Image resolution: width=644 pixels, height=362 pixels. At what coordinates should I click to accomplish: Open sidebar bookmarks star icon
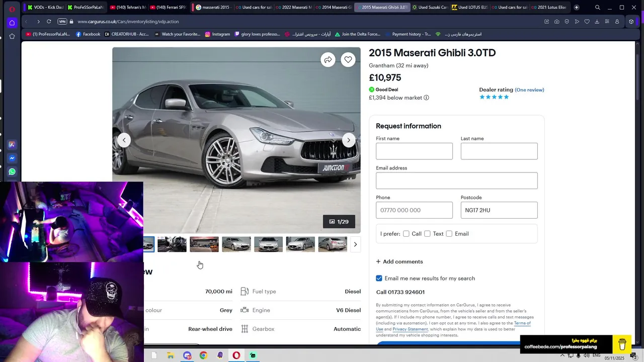tap(12, 36)
